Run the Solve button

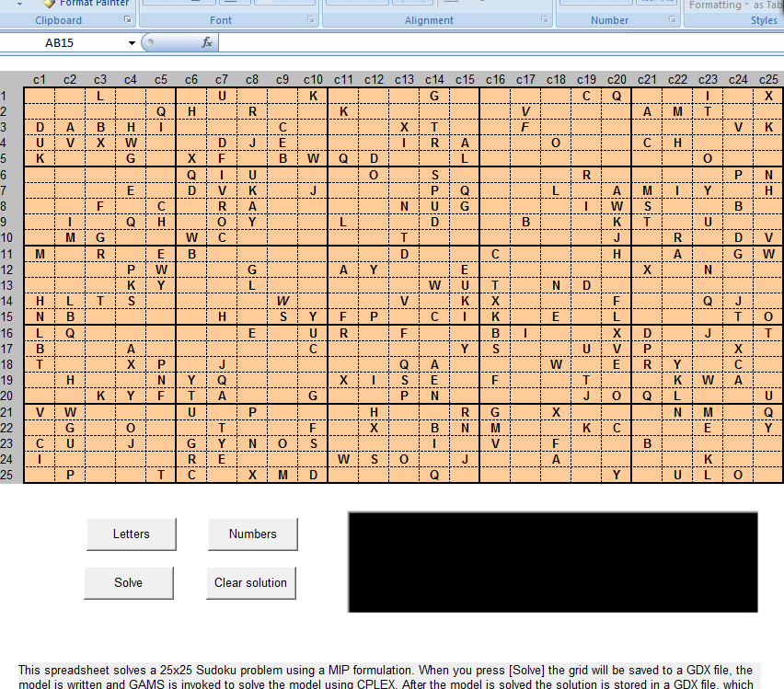point(129,582)
